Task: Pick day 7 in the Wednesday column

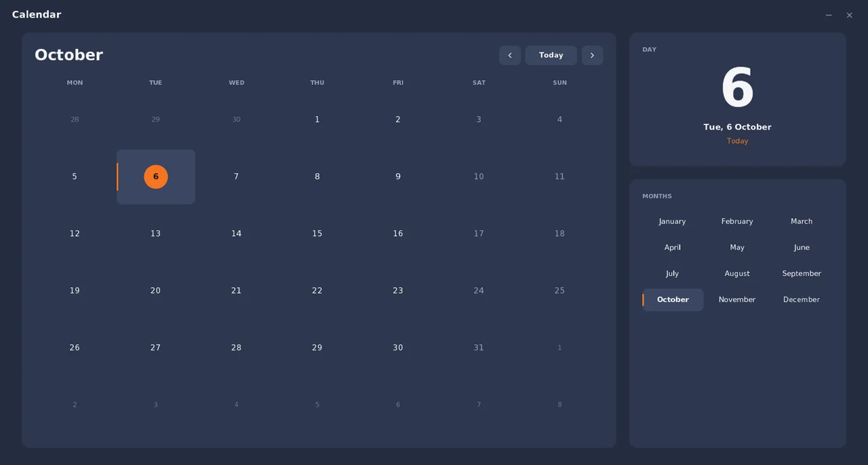Action: click(x=236, y=176)
